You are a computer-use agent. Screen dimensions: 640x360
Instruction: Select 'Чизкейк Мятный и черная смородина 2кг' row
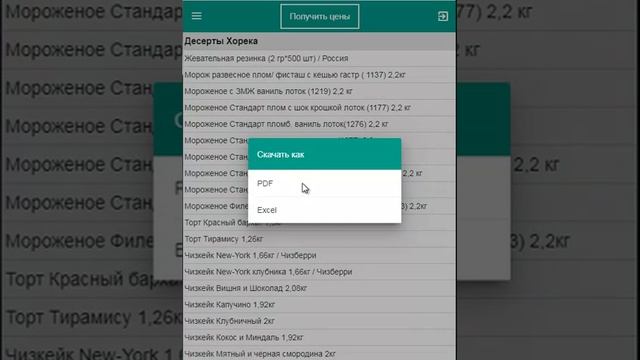tap(319, 353)
